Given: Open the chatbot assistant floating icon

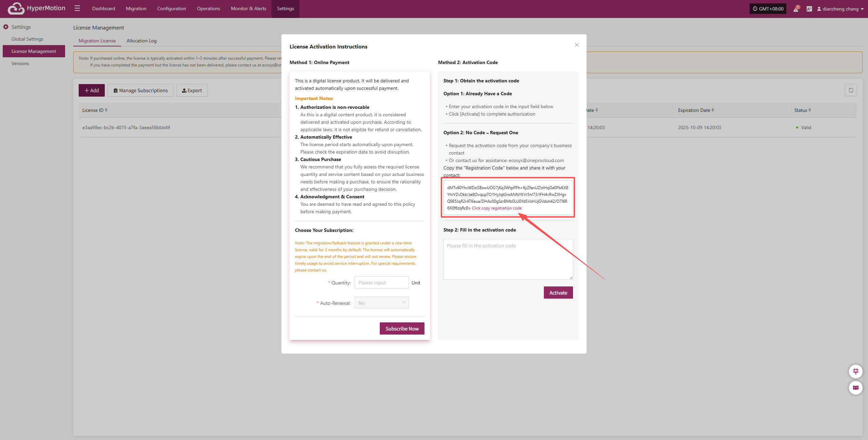Looking at the screenshot, I should click(x=855, y=372).
